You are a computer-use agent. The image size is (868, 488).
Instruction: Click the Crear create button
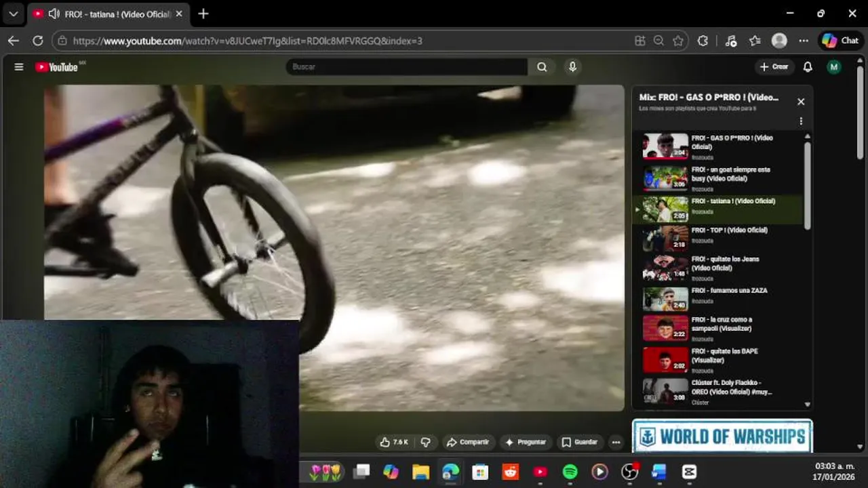[774, 67]
